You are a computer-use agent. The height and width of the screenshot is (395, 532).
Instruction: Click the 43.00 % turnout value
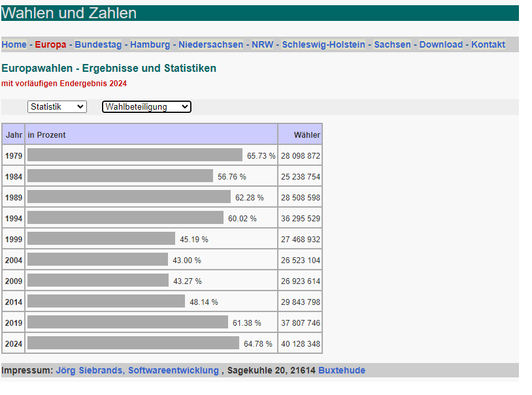tap(187, 261)
